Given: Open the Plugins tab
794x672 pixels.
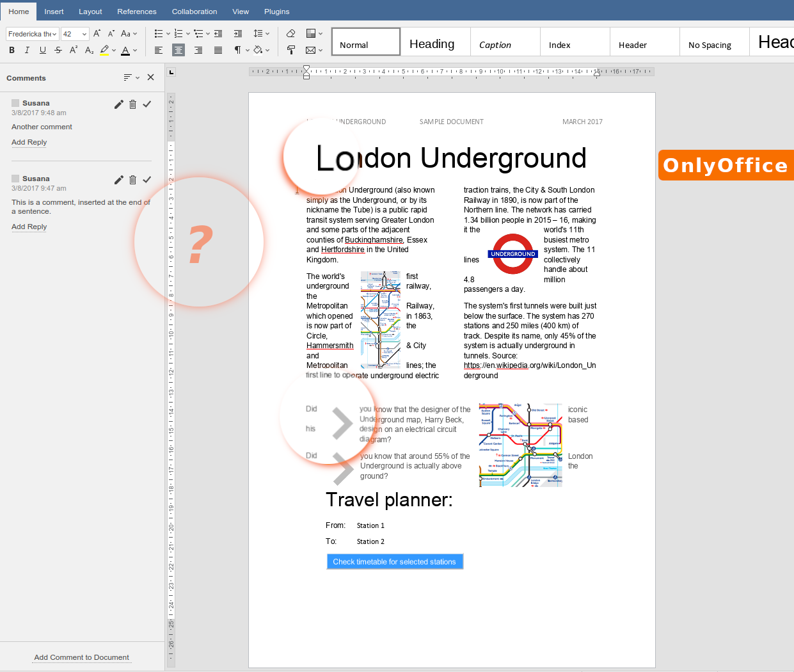Looking at the screenshot, I should [277, 12].
